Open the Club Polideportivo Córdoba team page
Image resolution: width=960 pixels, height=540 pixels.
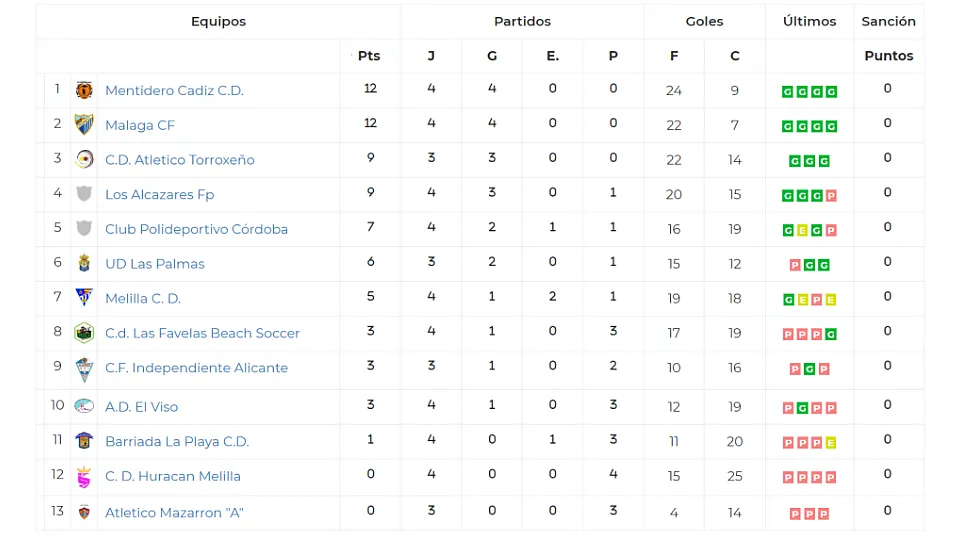[x=197, y=229]
